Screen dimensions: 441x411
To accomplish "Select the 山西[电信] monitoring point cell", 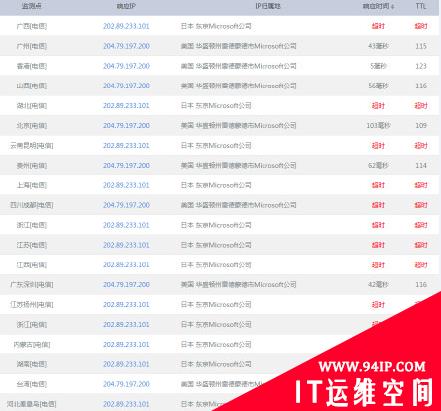I will pyautogui.click(x=32, y=86).
